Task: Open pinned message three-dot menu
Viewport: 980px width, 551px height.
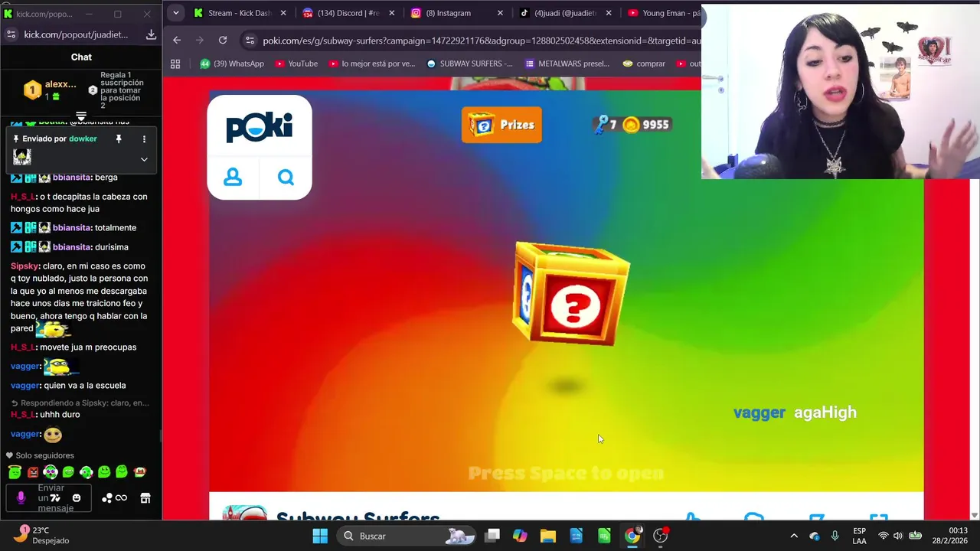Action: pyautogui.click(x=144, y=139)
